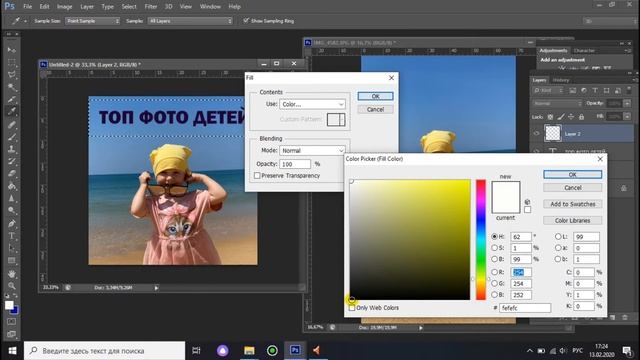Image resolution: width=640 pixels, height=360 pixels.
Task: Select the Paint Bucket tool
Action: click(x=12, y=186)
